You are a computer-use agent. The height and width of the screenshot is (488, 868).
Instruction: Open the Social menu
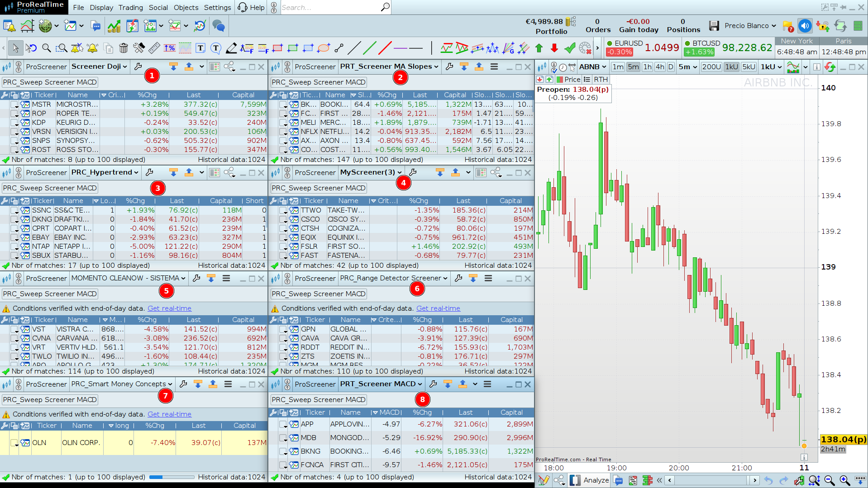coord(158,8)
